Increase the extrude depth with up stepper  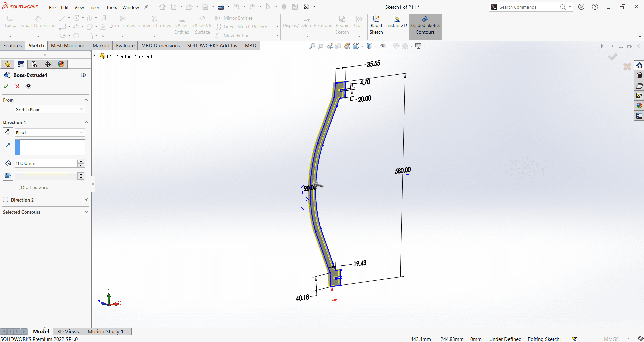tap(81, 161)
